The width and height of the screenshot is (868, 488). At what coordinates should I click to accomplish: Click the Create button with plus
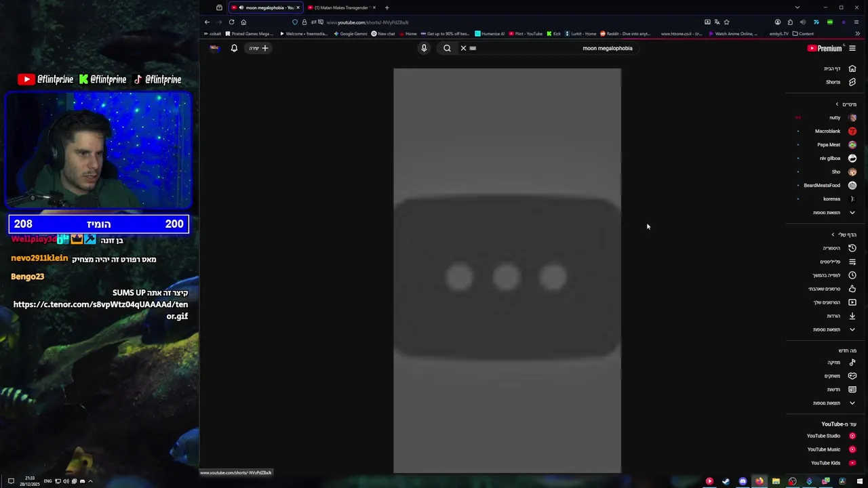pyautogui.click(x=258, y=48)
